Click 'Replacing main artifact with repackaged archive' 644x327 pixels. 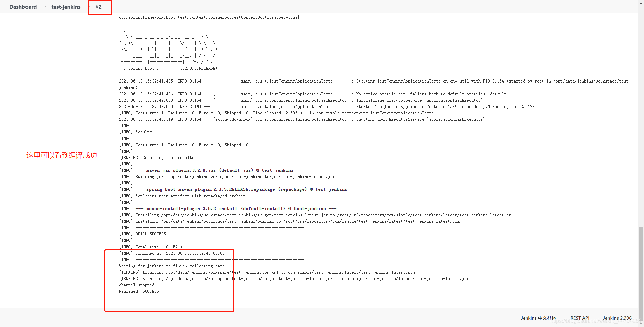pyautogui.click(x=182, y=196)
